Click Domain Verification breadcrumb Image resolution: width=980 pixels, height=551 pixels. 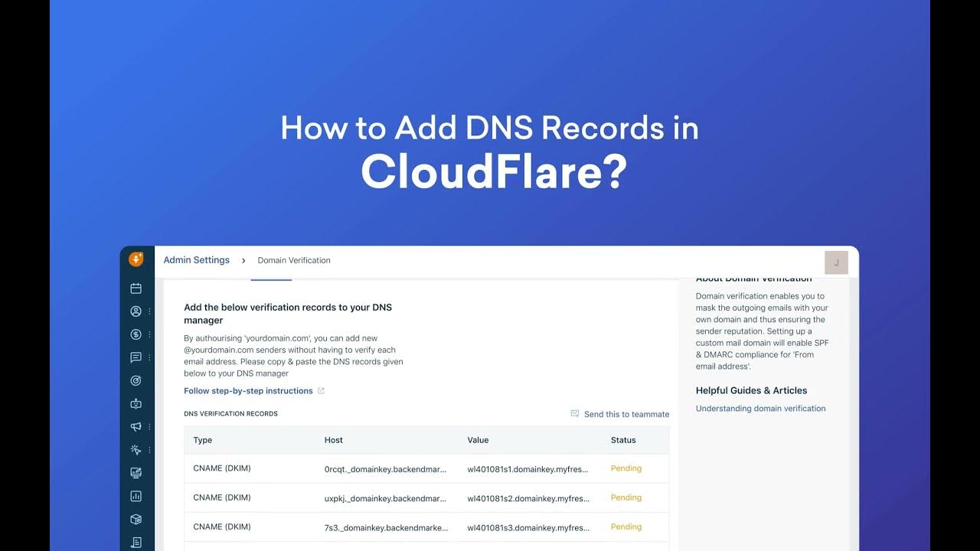coord(294,260)
